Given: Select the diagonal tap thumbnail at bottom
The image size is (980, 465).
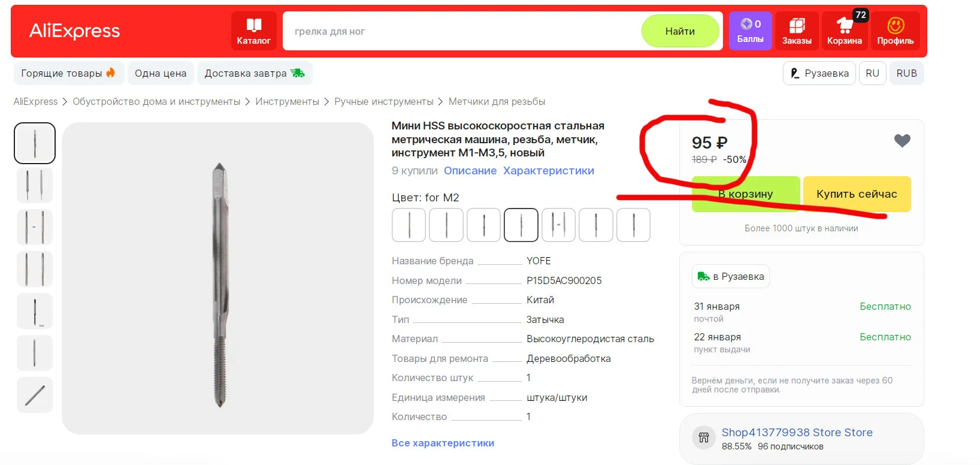Looking at the screenshot, I should 35,395.
